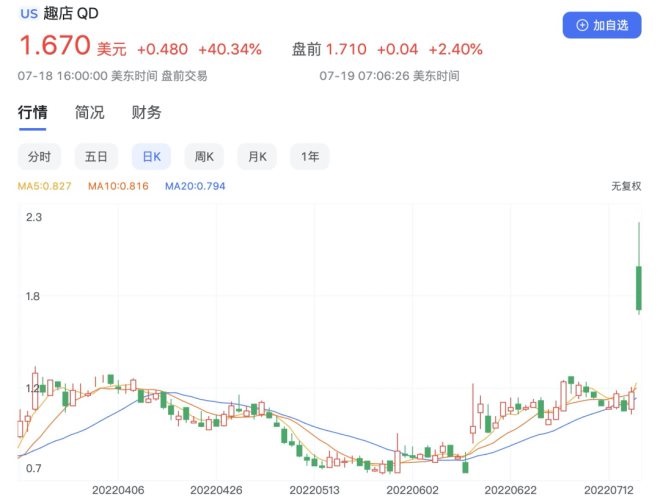
Task: Show the 周K weekly candlestick chart
Action: (205, 156)
